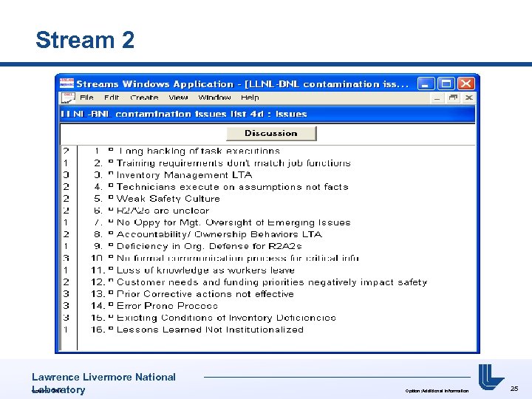Select 'No formal communication process for critical info'
Screen dimensions: 532x399
coord(237,258)
